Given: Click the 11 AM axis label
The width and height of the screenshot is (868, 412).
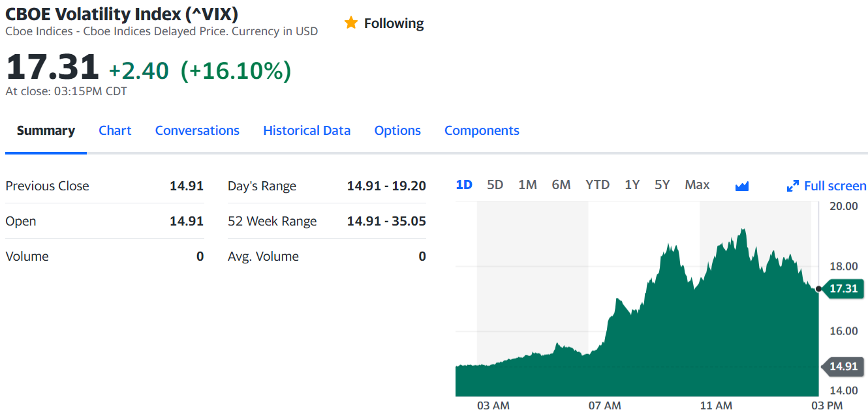Looking at the screenshot, I should click(716, 405).
